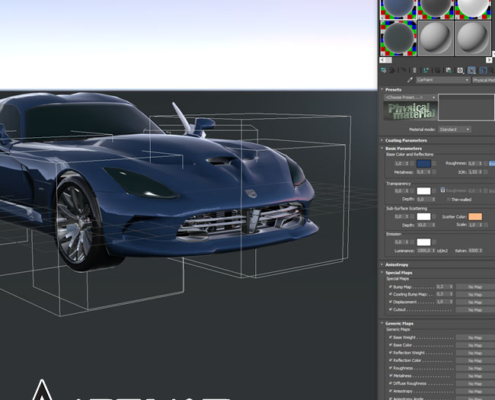Toggle the transparency Roughness lock icon
Screen dimensions: 495x400
pyautogui.click(x=442, y=190)
